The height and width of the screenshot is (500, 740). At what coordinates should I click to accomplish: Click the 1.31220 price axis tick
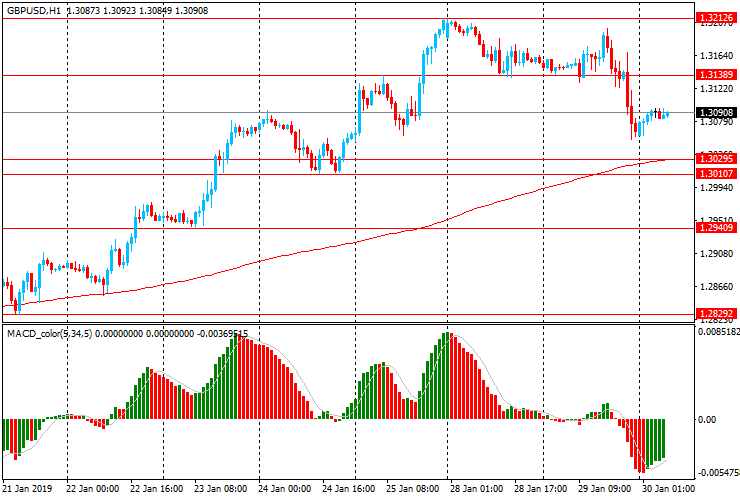[x=714, y=89]
